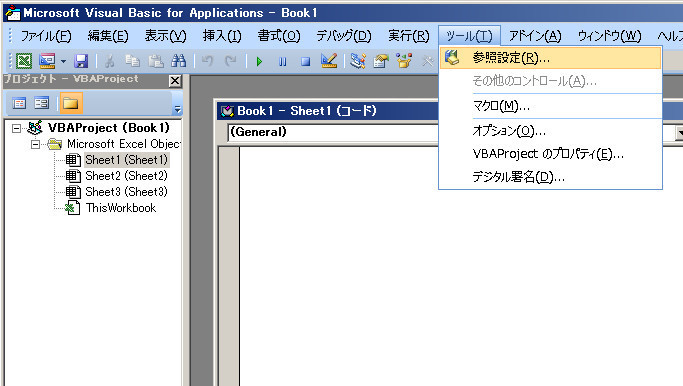
Task: Open project panel toolbar options arrow
Action: [177, 109]
